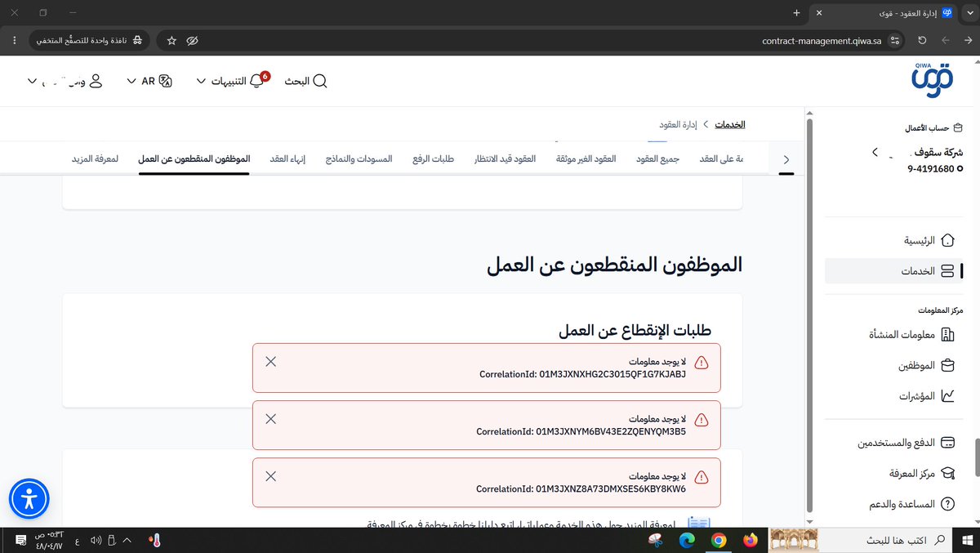Click the warning icon of error KJABJ
Screen dimensions: 980x553
(702, 363)
